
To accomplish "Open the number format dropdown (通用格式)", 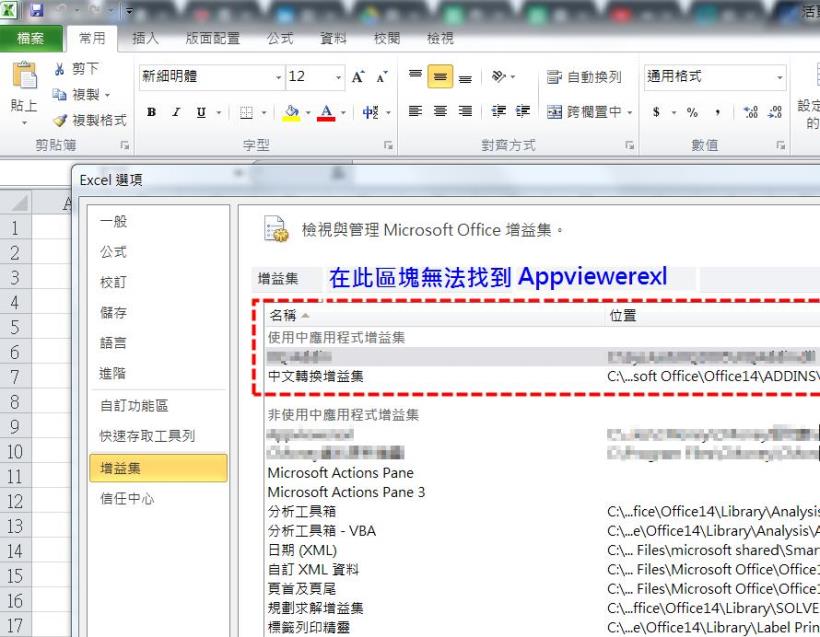I will click(x=780, y=77).
